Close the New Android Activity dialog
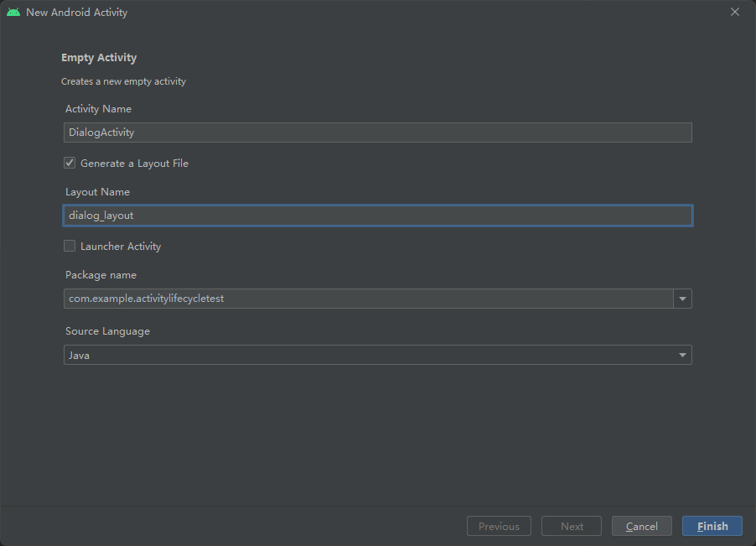The height and width of the screenshot is (546, 756). 735,13
